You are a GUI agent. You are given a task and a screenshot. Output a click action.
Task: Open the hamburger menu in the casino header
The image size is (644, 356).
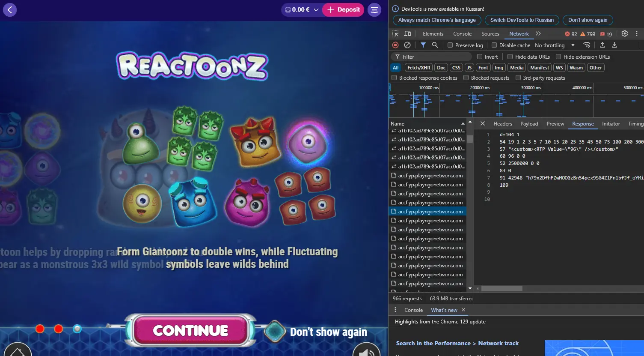(x=374, y=9)
